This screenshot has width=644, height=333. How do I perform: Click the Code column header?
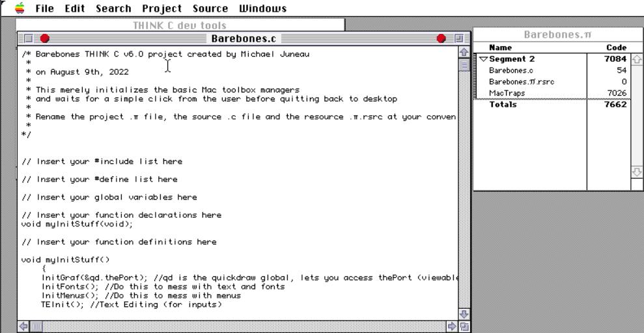tap(616, 47)
